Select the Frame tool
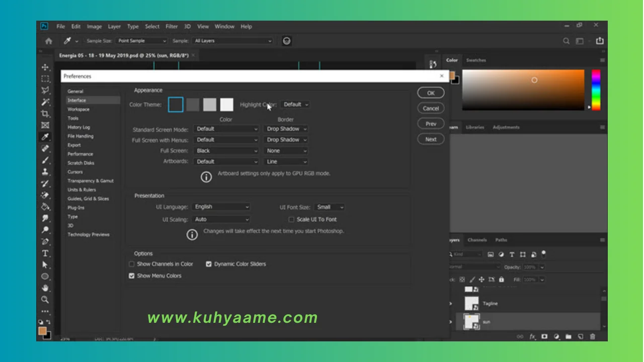Viewport: 644px width, 362px height. [45, 125]
